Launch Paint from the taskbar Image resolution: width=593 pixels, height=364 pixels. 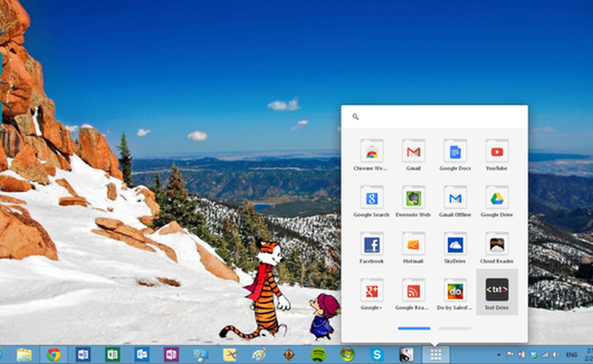259,355
